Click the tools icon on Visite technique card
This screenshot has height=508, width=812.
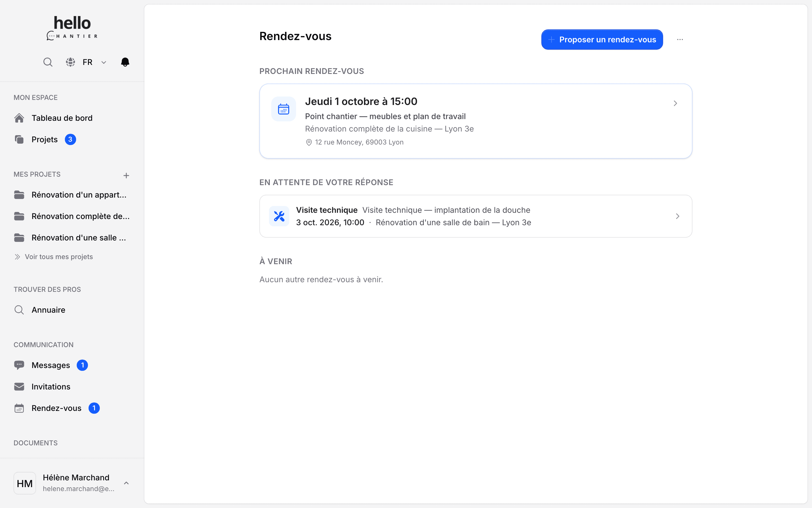[279, 216]
